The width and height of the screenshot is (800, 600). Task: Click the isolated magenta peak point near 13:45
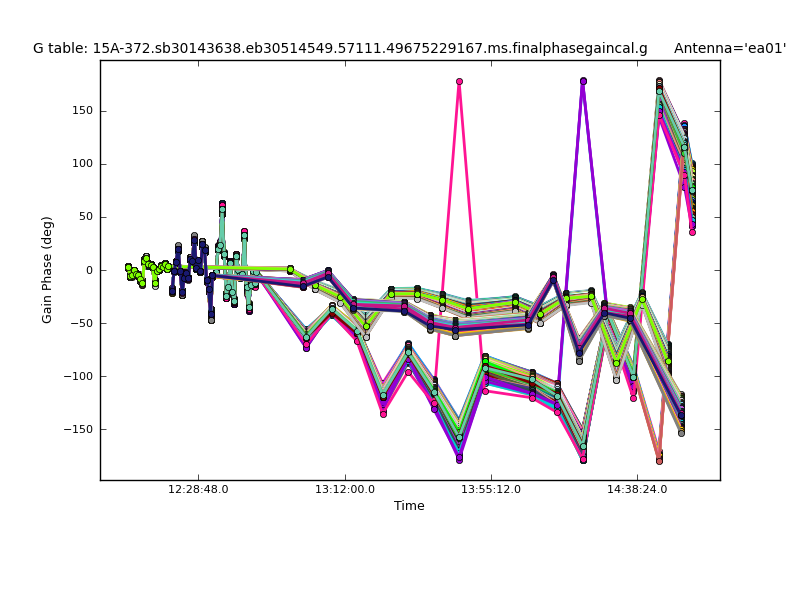(x=459, y=82)
